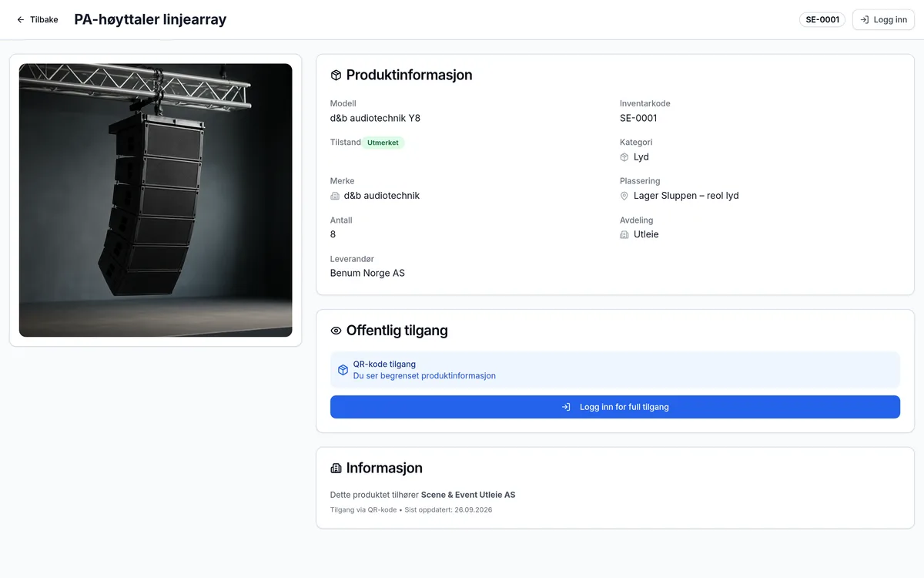Click the quantity value 8 under Antall
This screenshot has height=578, width=924.
point(333,234)
